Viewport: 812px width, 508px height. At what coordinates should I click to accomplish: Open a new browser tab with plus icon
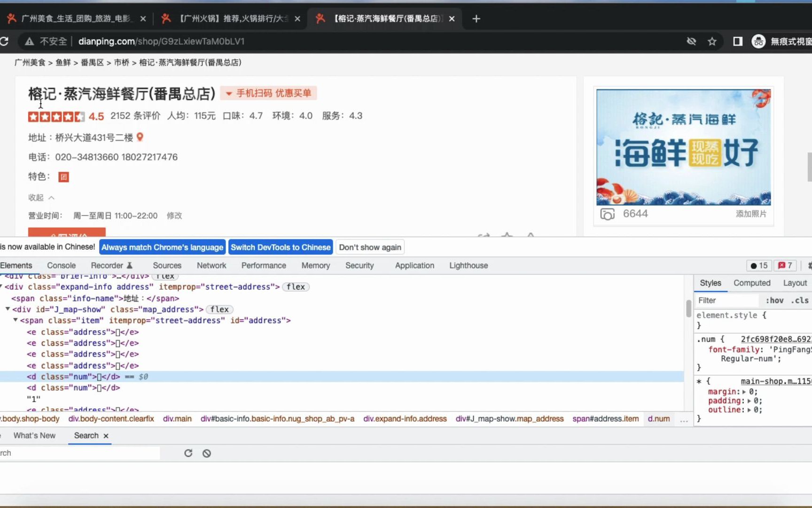pos(476,19)
